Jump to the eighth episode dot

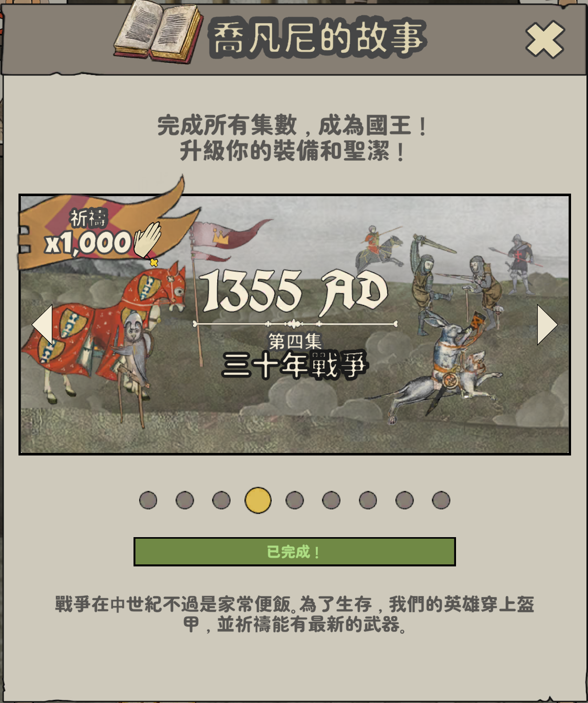coord(405,500)
